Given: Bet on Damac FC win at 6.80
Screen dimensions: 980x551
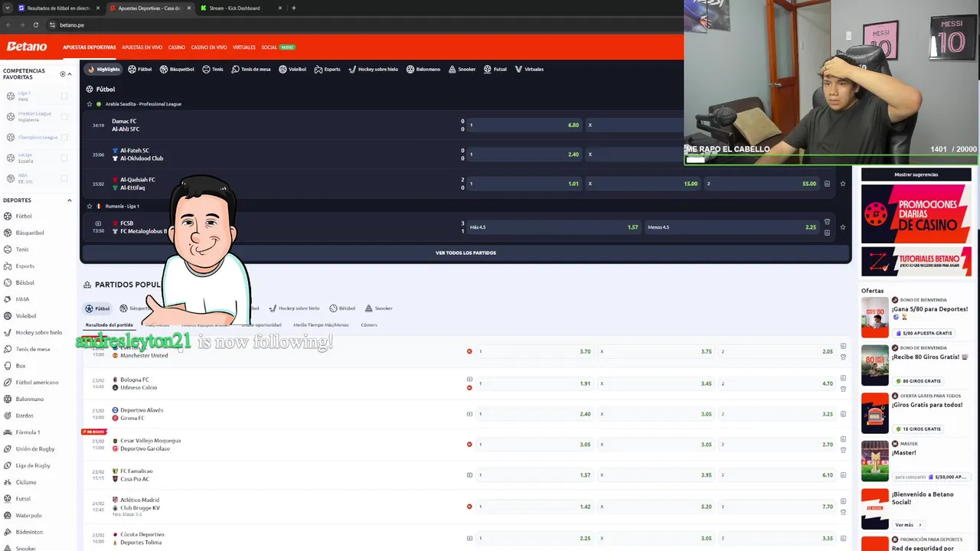Looking at the screenshot, I should (x=524, y=125).
